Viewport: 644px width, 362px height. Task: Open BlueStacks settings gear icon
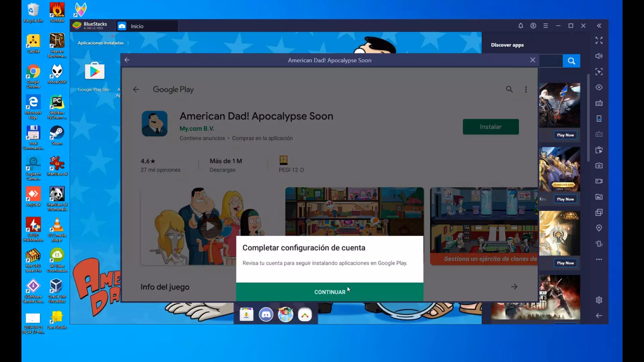click(x=599, y=300)
